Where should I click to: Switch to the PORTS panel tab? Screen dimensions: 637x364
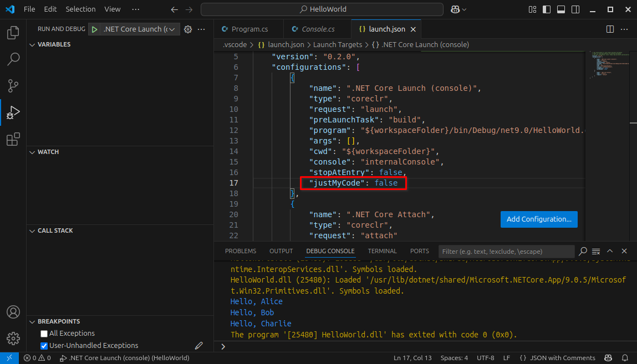tap(419, 251)
